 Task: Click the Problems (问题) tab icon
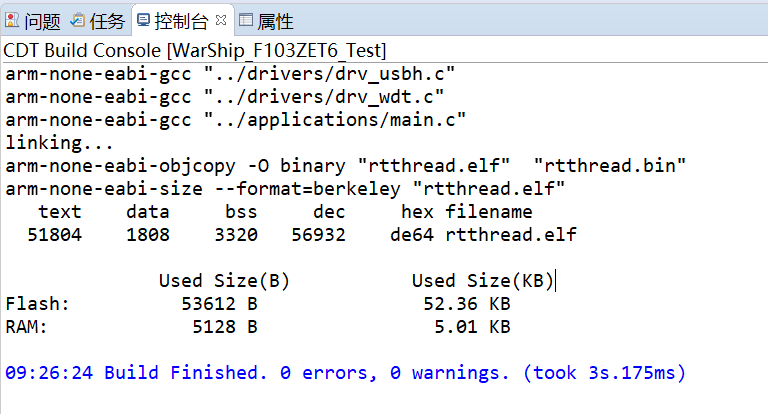tap(12, 20)
